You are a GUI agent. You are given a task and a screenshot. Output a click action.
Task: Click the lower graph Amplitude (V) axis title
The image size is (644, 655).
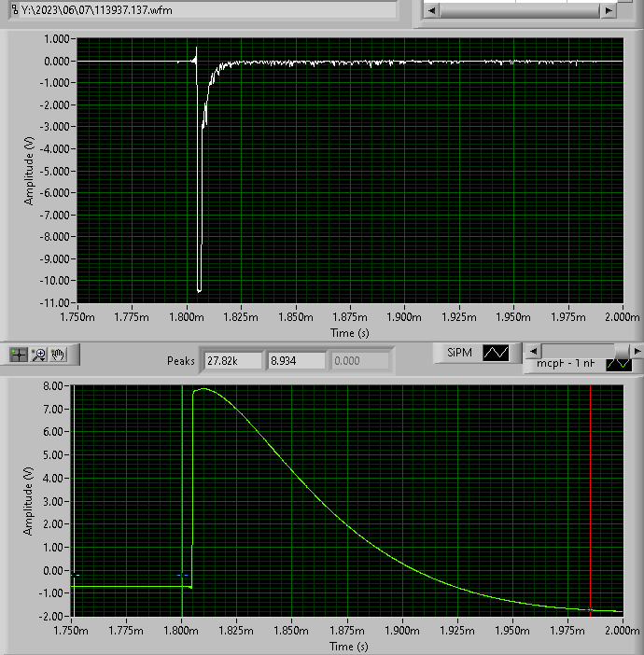pyautogui.click(x=28, y=501)
